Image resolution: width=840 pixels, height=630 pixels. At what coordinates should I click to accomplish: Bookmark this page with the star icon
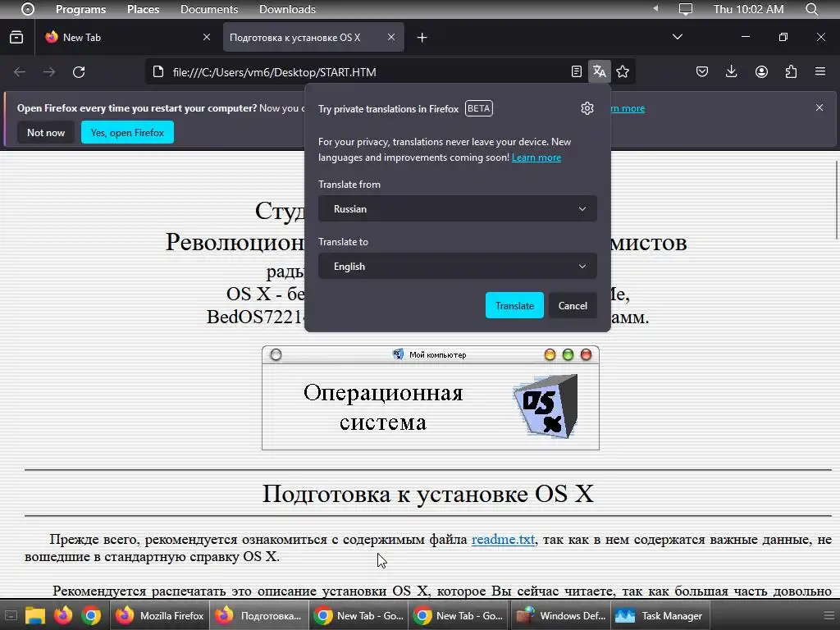pos(623,71)
